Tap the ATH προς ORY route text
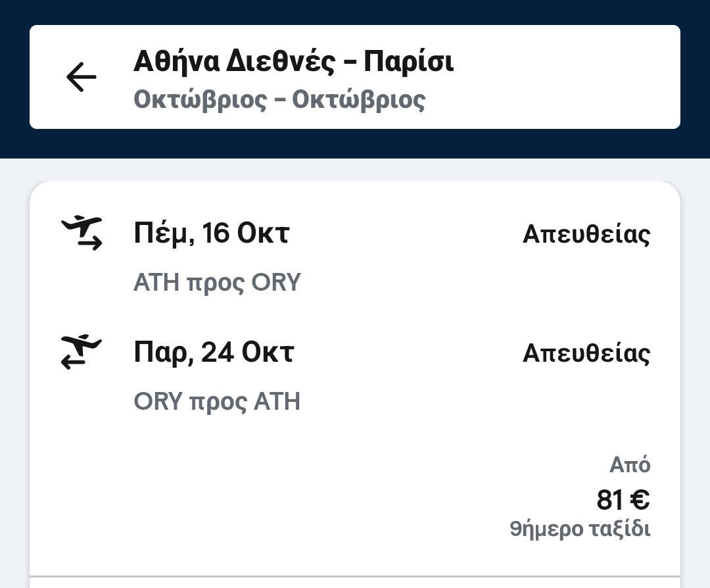The height and width of the screenshot is (588, 710). click(x=216, y=283)
